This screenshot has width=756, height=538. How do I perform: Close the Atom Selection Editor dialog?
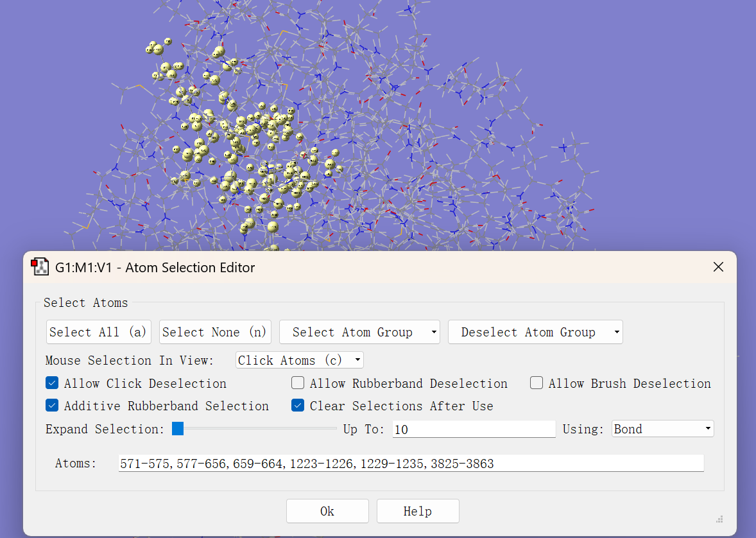tap(718, 267)
